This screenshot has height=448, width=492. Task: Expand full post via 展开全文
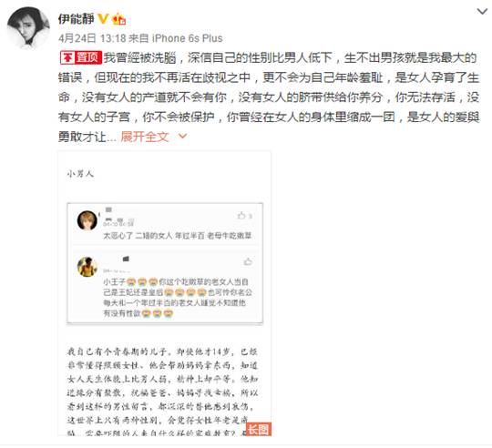point(145,137)
